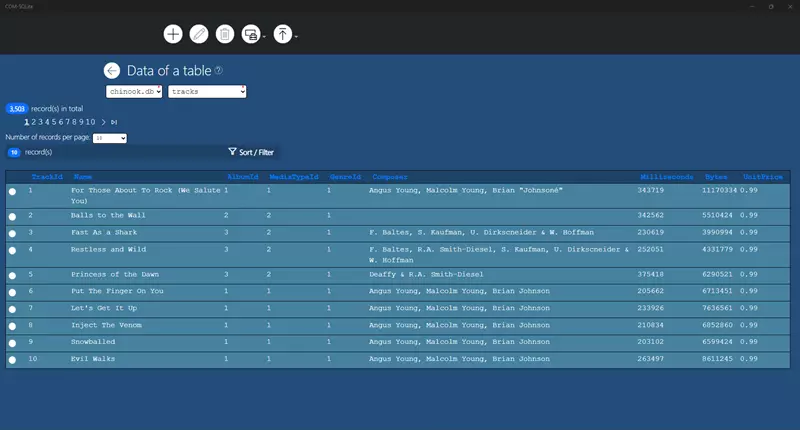Delete record using trash icon
800x430 pixels.
coord(224,34)
